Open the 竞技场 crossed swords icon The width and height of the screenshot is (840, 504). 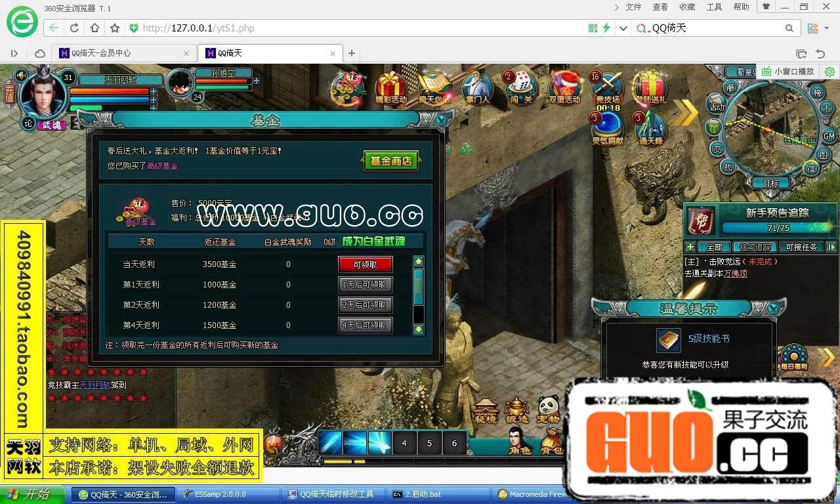608,89
